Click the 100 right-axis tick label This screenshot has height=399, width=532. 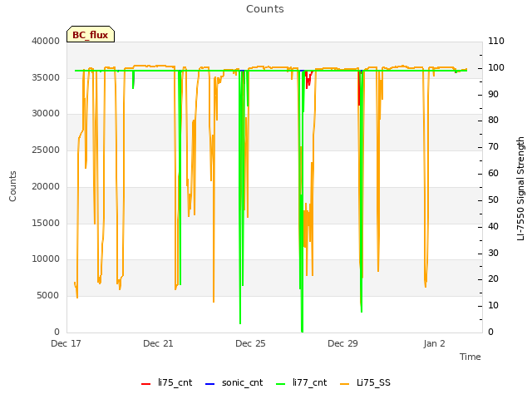(496, 67)
